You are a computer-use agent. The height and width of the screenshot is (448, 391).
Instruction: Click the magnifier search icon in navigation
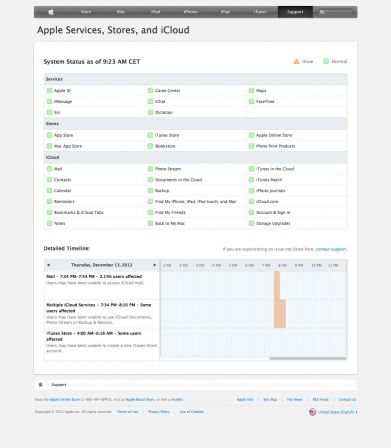coord(322,12)
